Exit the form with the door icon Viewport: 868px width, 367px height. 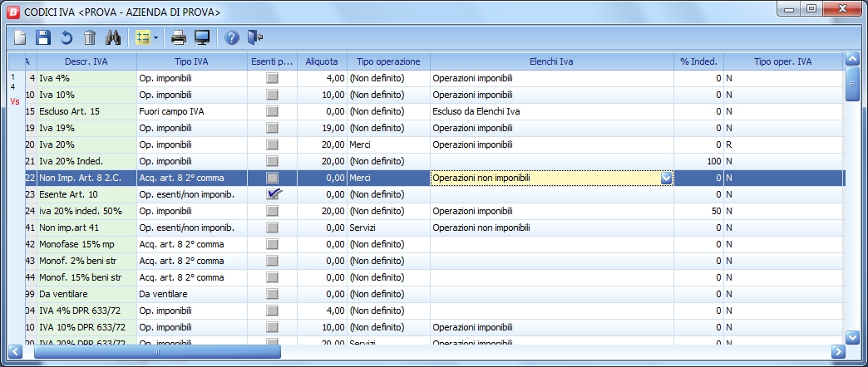click(x=255, y=37)
